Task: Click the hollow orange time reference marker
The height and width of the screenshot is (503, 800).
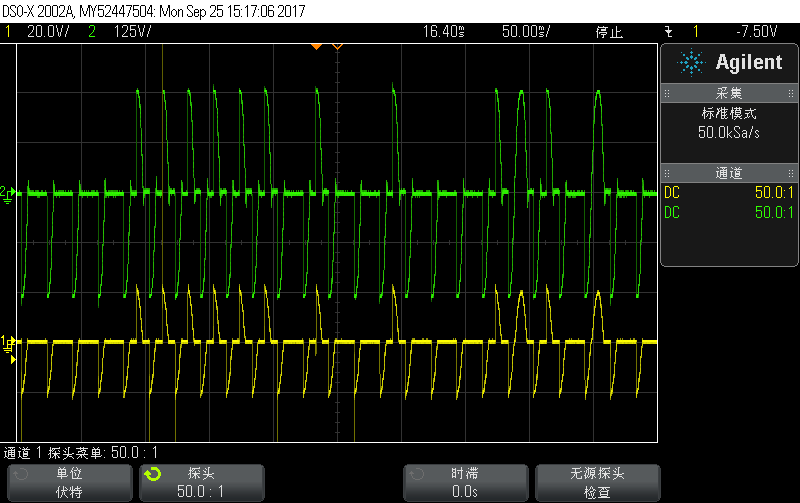Action: click(x=337, y=46)
